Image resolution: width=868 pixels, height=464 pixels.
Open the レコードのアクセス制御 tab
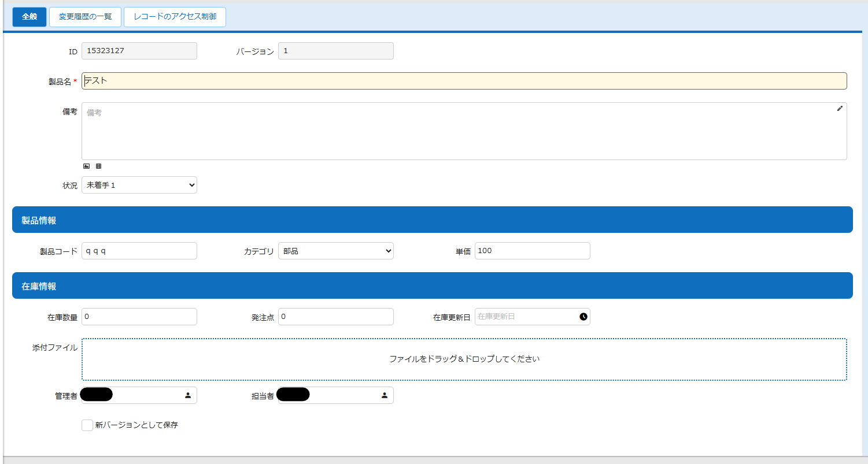(x=175, y=17)
